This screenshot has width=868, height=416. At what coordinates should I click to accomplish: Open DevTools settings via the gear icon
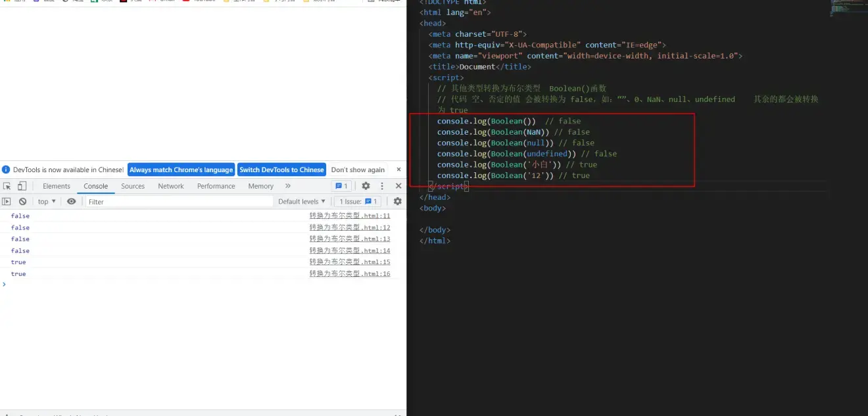(366, 186)
